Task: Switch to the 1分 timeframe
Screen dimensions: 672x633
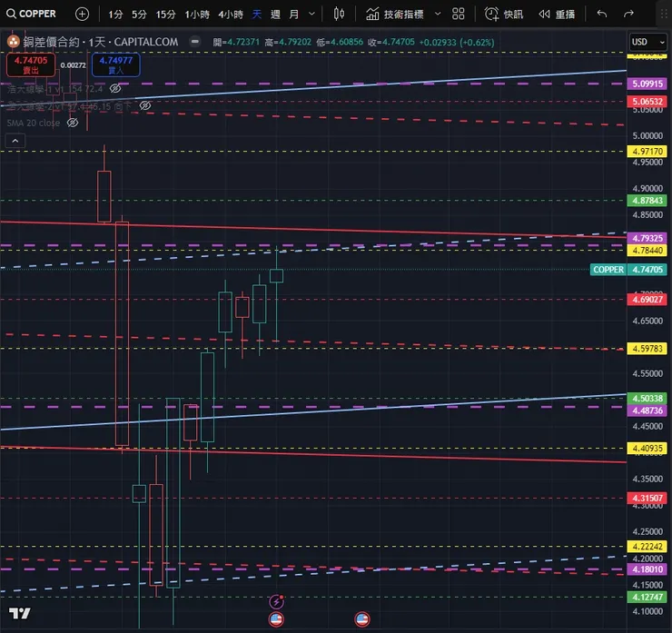Action: (115, 15)
